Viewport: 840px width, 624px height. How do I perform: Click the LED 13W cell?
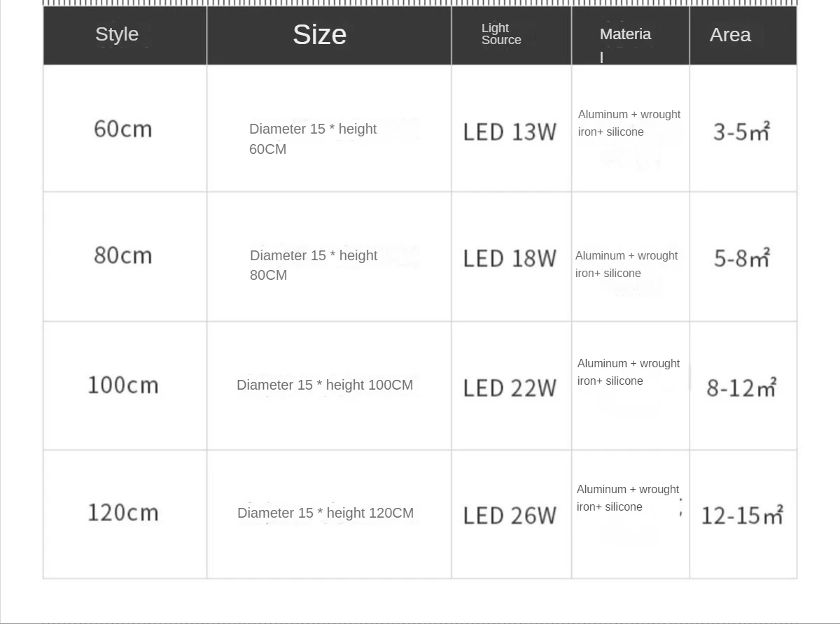click(510, 132)
